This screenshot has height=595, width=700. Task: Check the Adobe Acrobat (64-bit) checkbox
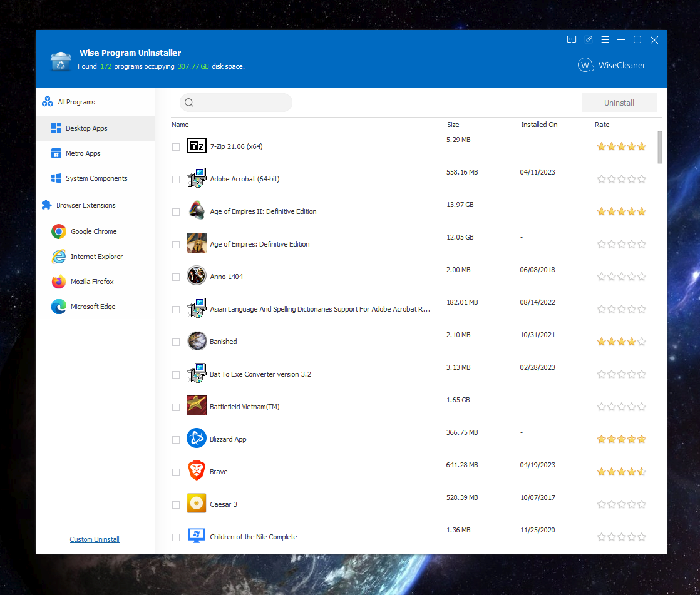click(176, 180)
